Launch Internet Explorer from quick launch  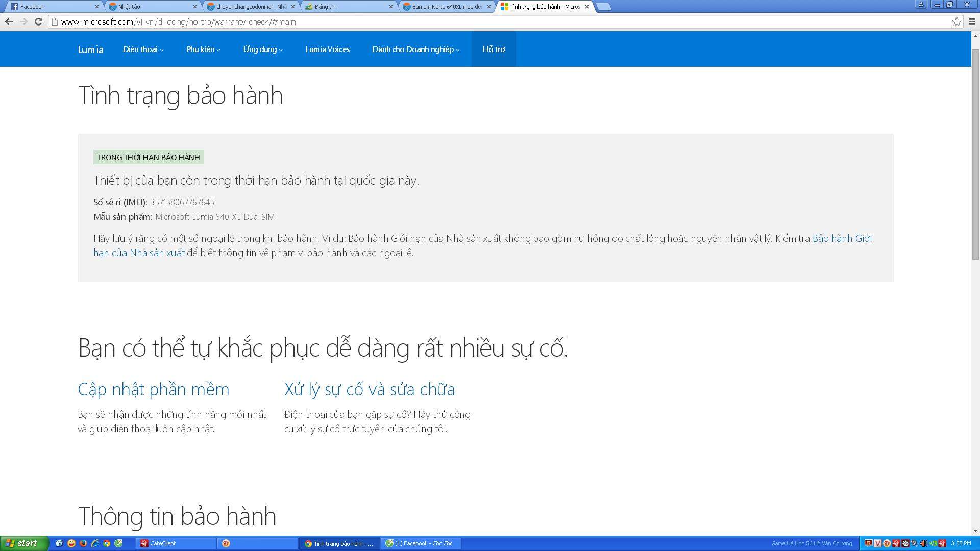point(95,543)
